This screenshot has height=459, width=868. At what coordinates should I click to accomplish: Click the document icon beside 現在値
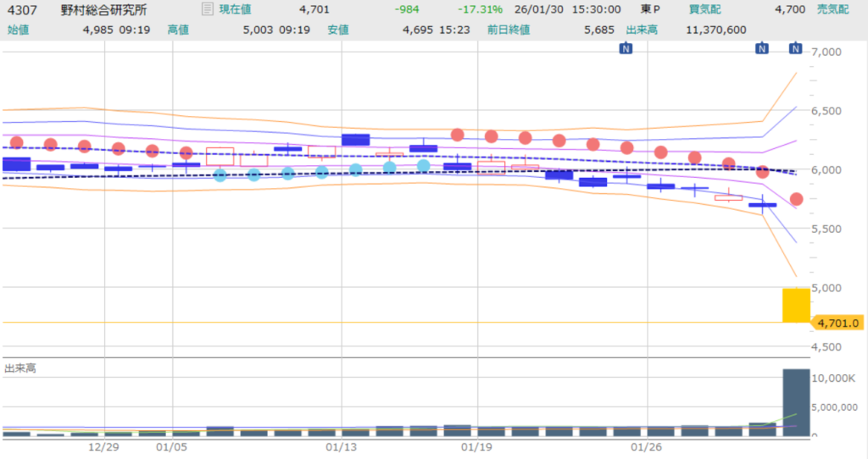(x=208, y=10)
